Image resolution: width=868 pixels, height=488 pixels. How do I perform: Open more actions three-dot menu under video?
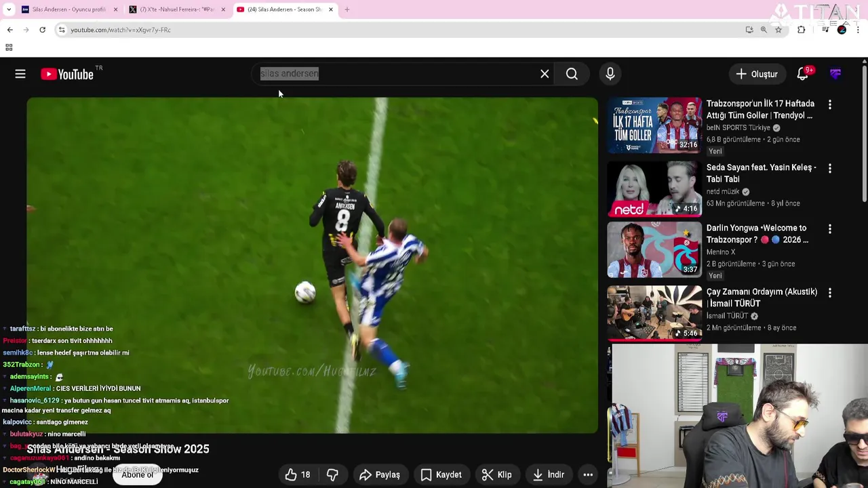click(x=588, y=475)
